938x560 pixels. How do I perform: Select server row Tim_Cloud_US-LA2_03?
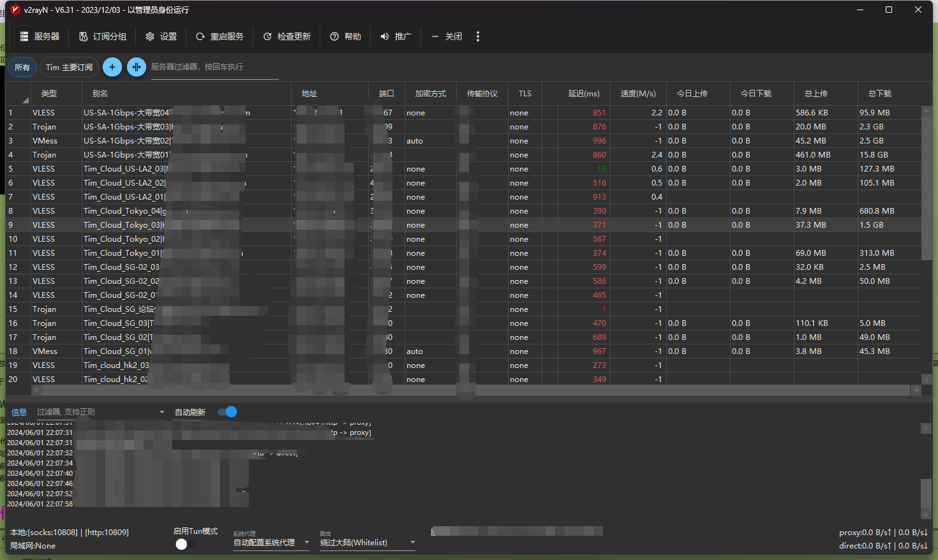[463, 168]
